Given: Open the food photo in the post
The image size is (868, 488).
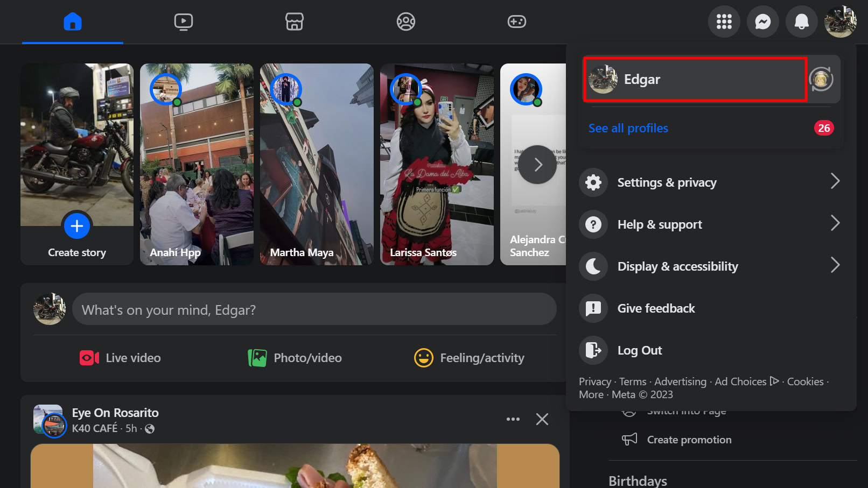Looking at the screenshot, I should [x=295, y=466].
